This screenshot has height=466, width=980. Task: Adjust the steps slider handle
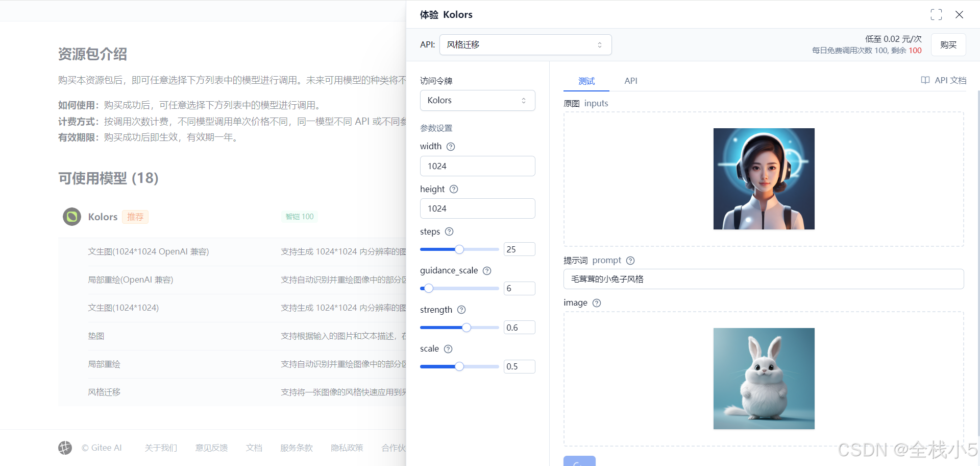(459, 249)
